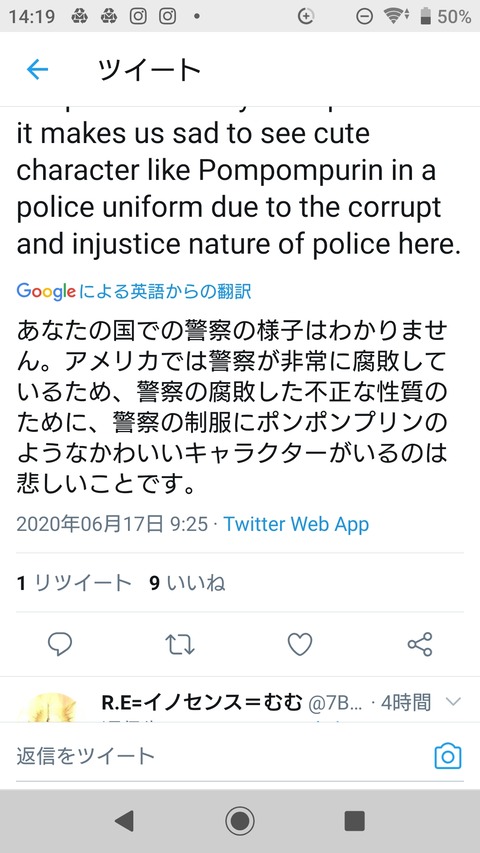Tap the Android back navigation button

tap(125, 821)
